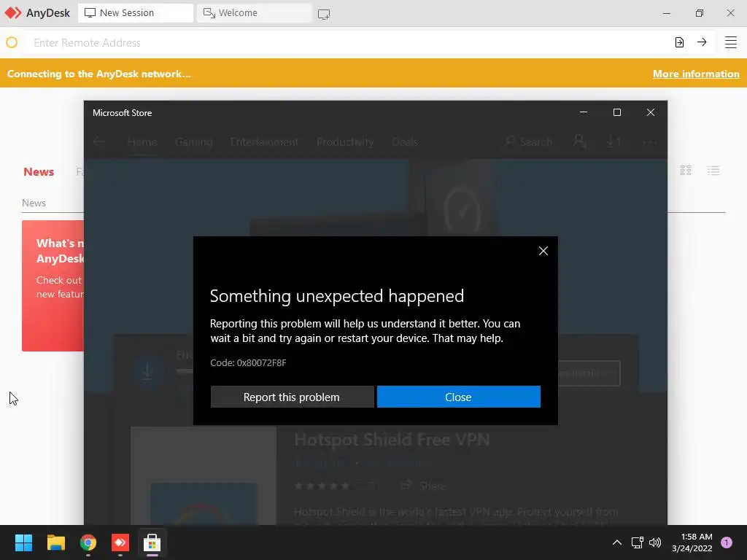This screenshot has height=560, width=747.
Task: Open the notification badge in taskbar
Action: [727, 542]
